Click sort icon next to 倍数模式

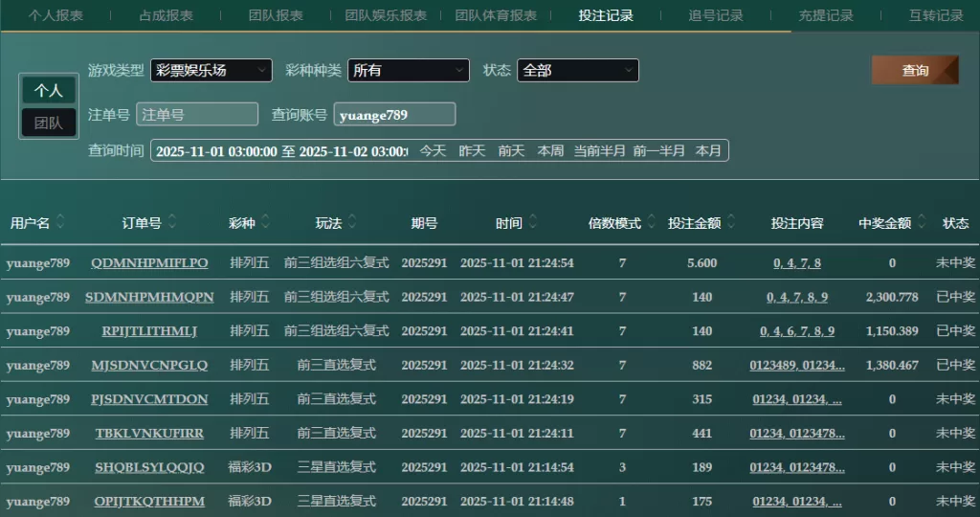(651, 223)
